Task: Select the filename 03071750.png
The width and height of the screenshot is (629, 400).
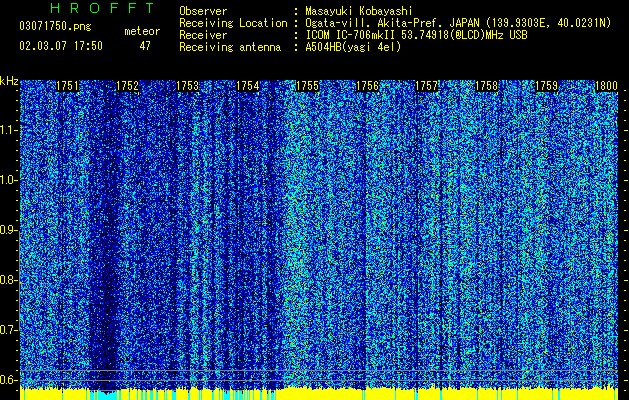Action: click(55, 27)
